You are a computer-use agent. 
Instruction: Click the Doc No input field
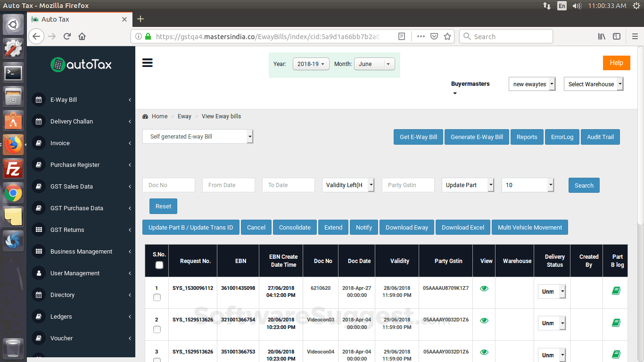click(169, 185)
